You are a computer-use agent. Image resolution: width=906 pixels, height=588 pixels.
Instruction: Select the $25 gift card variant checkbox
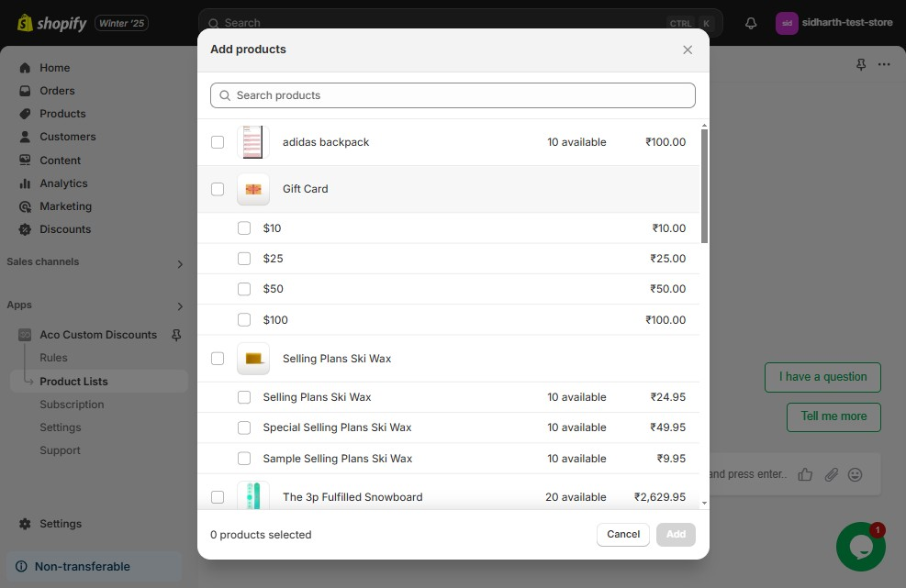point(244,259)
